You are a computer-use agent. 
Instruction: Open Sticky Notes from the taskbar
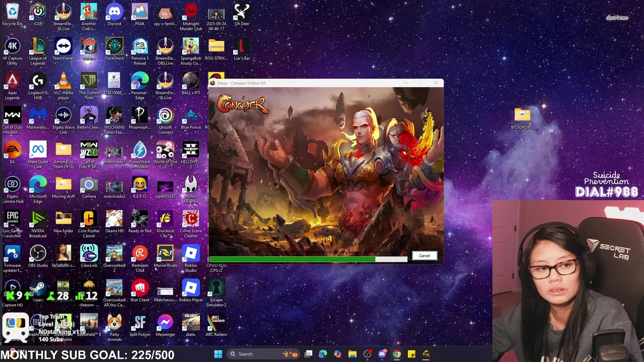411,354
